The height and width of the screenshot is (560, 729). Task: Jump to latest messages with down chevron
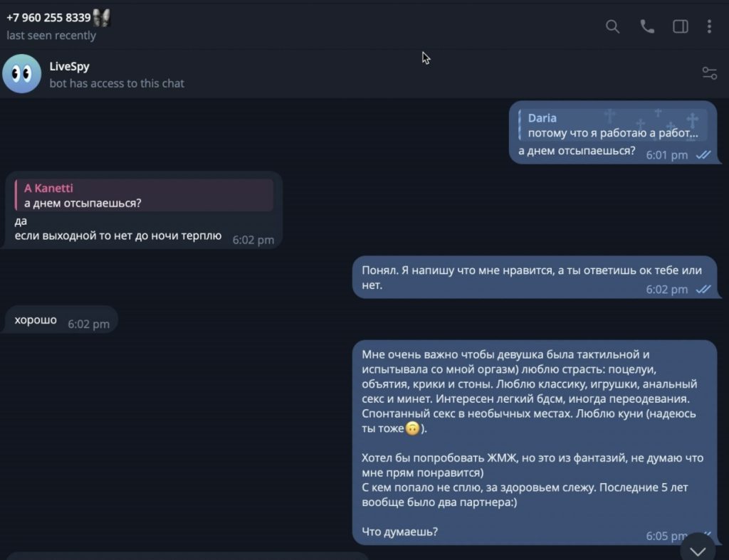coord(698,550)
